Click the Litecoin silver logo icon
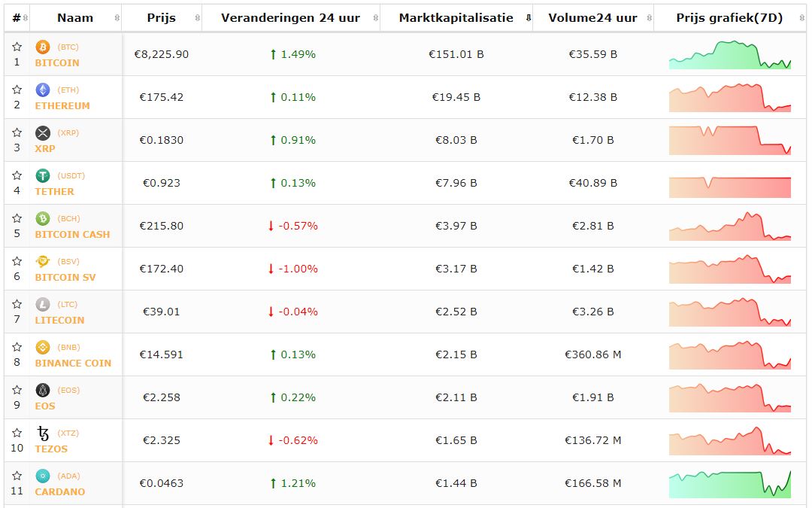The image size is (812, 508). coord(43,304)
